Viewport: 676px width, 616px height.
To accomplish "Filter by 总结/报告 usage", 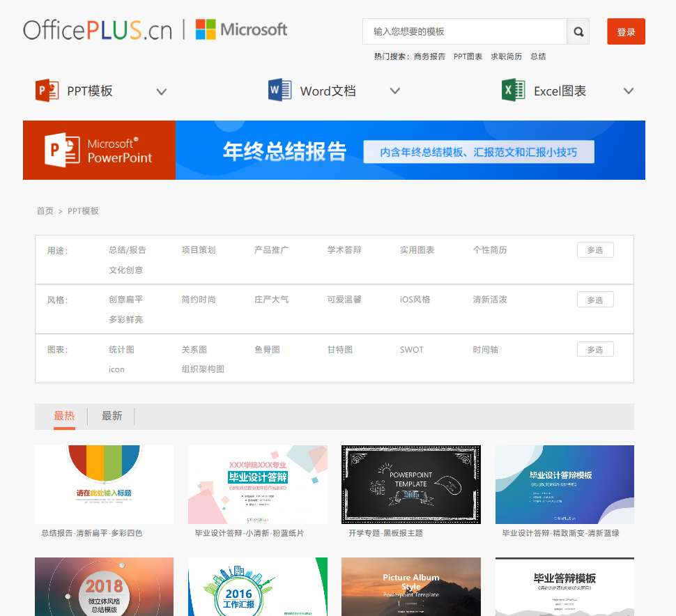I will [127, 250].
